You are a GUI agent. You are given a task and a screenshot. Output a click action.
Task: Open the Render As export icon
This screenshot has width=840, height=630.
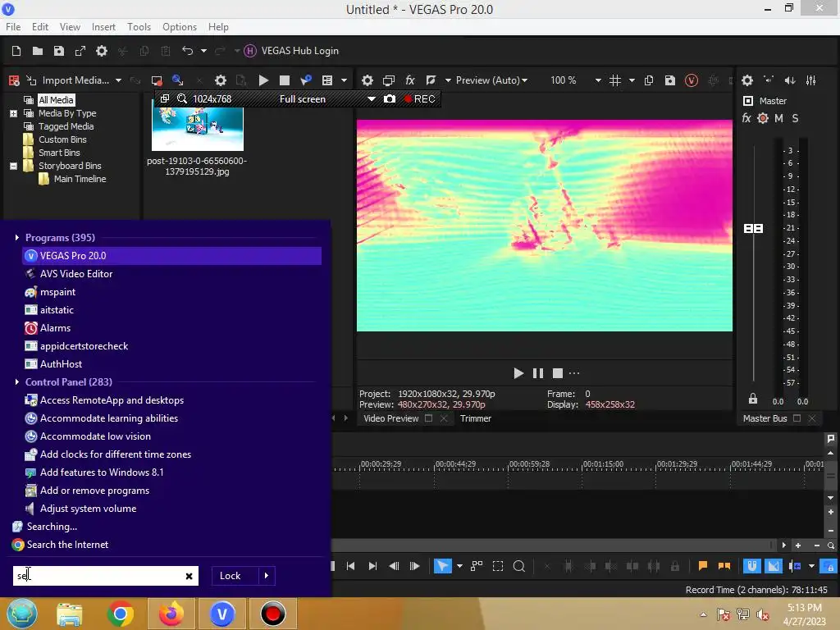(80, 51)
